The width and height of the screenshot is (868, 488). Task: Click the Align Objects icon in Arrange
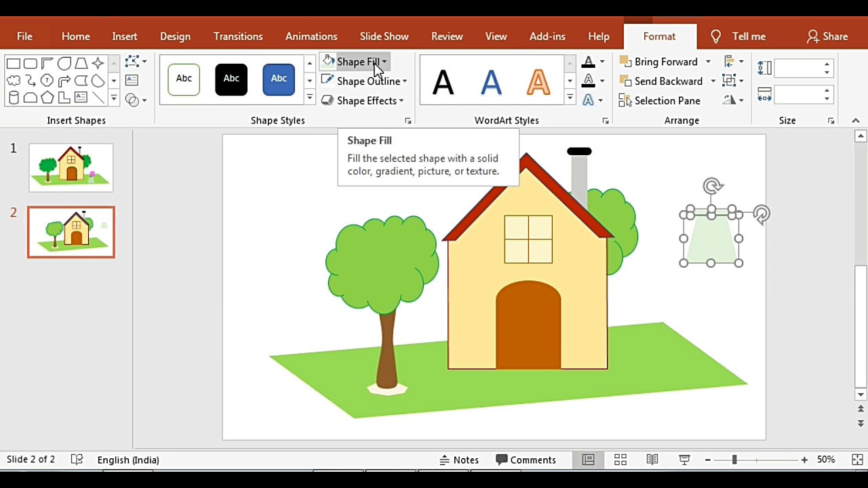pyautogui.click(x=729, y=62)
